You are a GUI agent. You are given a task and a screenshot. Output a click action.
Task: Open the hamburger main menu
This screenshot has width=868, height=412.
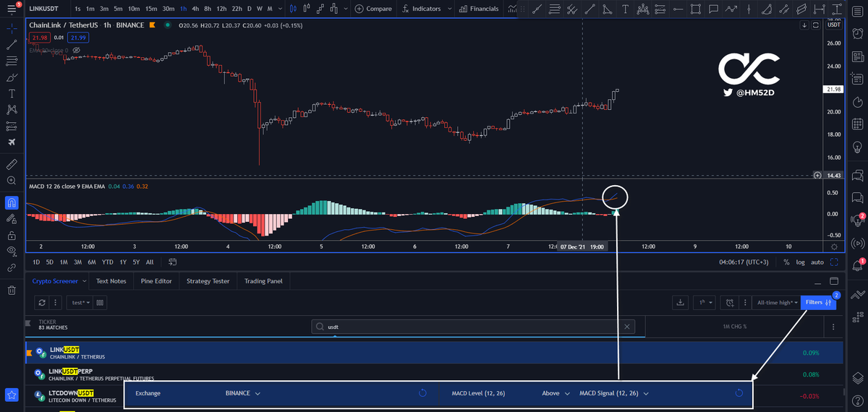click(x=12, y=9)
